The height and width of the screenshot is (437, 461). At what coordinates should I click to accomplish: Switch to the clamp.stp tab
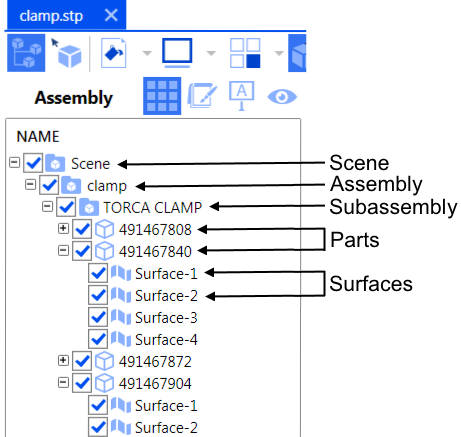point(51,16)
